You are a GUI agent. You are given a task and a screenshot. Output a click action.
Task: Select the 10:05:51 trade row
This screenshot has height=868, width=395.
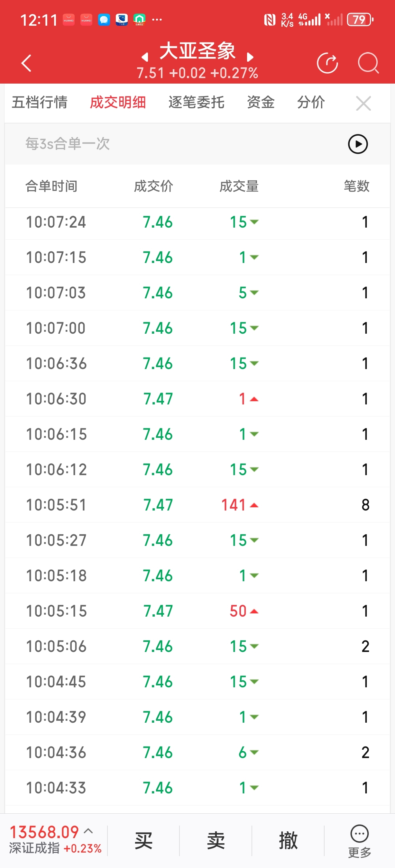(x=197, y=505)
